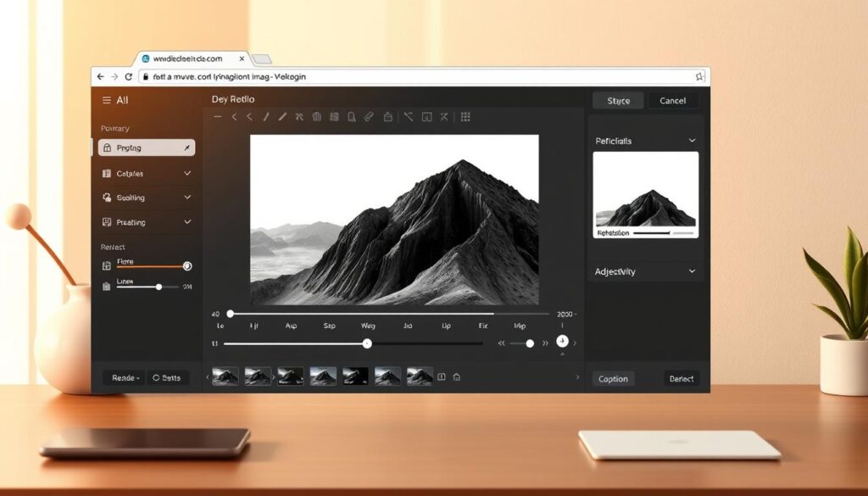Click the circular plus button near the timeline
Viewport: 868px width, 496px height.
562,341
